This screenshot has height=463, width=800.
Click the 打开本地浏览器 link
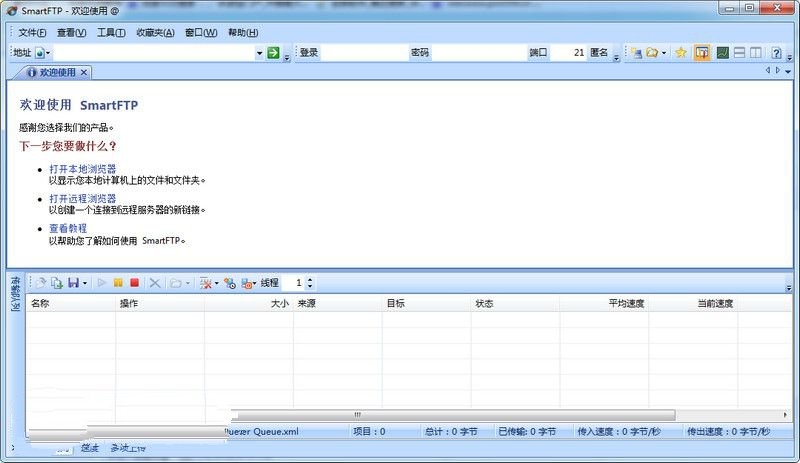tap(83, 168)
